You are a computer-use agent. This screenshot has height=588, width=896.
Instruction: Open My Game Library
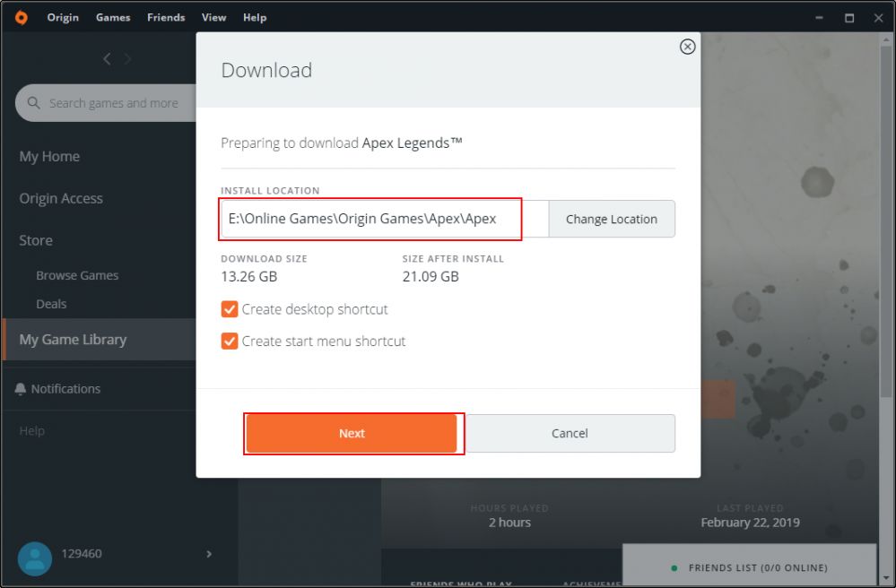tap(100, 340)
